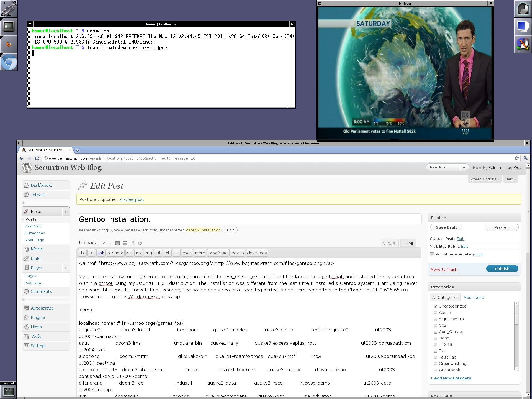Click the Links chain icon
This screenshot has width=532, height=399.
pyautogui.click(x=26, y=259)
